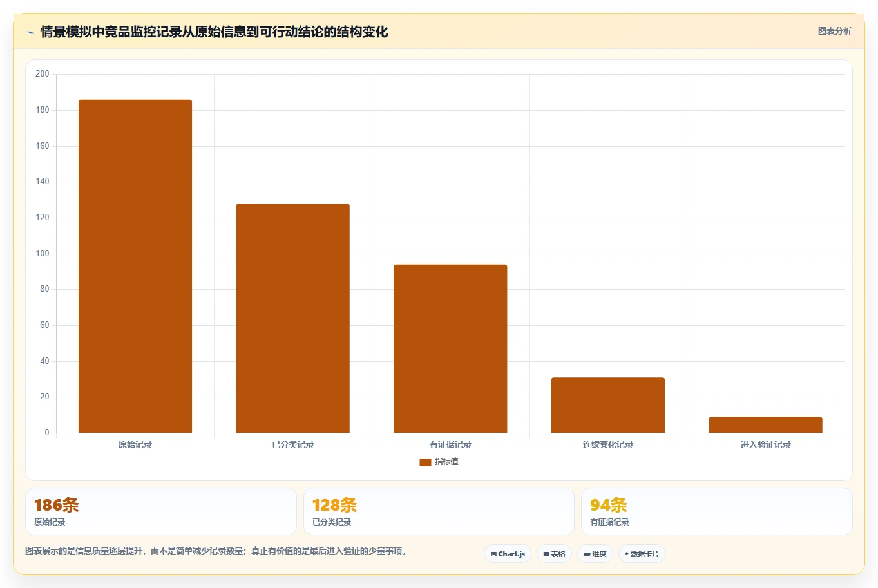This screenshot has width=878, height=588.
Task: Click the 有证据记录 bar in chart
Action: click(450, 348)
